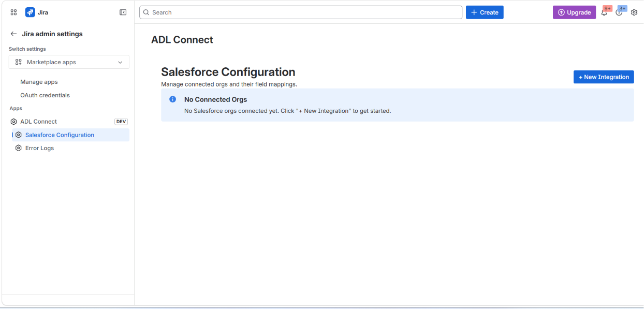Click the hexagon icon next to Error Logs

coord(19,148)
